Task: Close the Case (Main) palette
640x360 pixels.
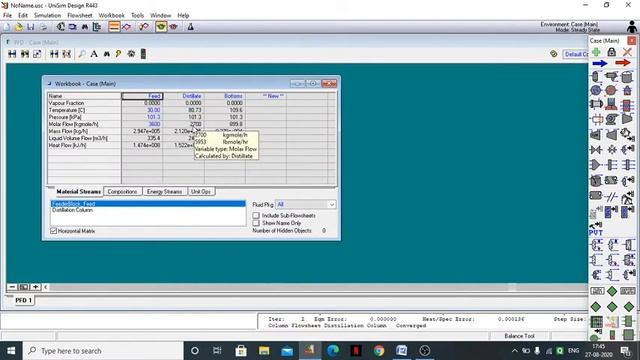Action: [631, 40]
